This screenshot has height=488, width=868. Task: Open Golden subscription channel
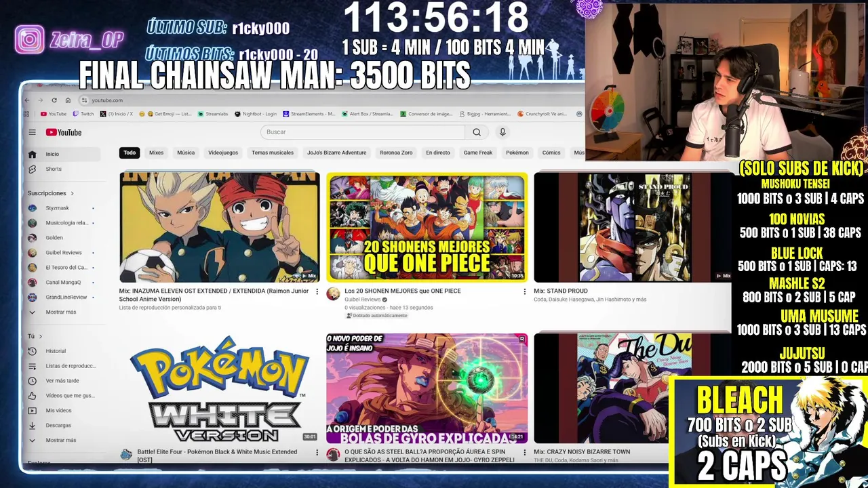(64, 238)
